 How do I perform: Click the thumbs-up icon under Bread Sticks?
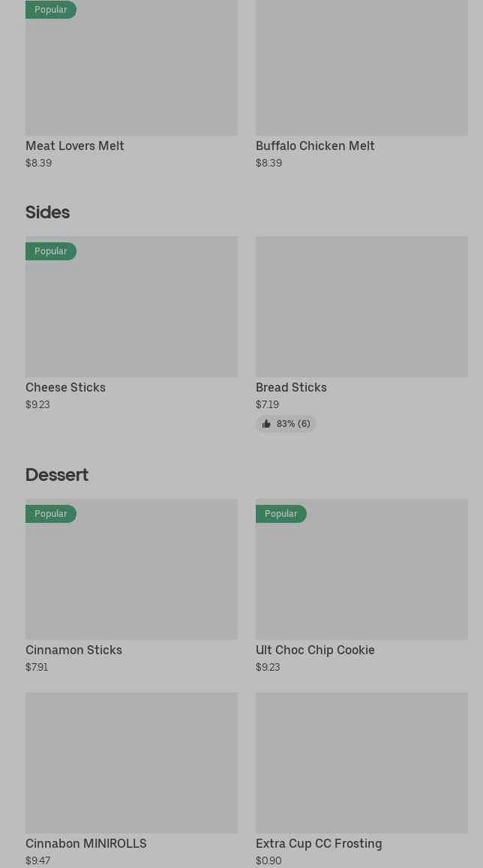coord(266,424)
